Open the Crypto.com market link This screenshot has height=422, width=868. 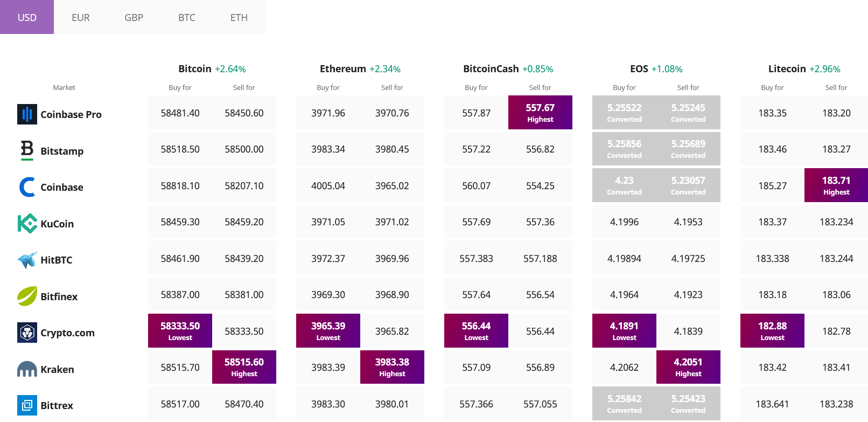68,333
